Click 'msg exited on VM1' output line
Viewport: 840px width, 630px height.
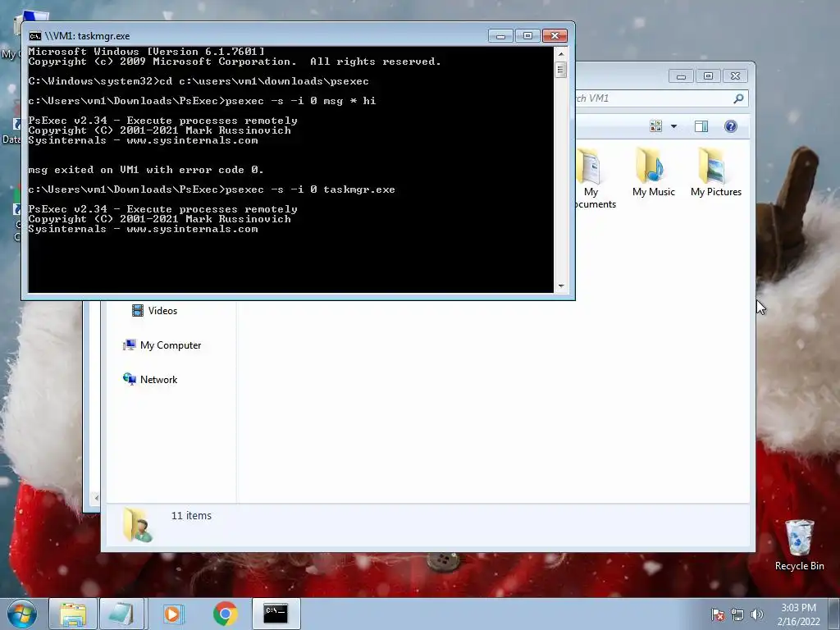coord(146,170)
